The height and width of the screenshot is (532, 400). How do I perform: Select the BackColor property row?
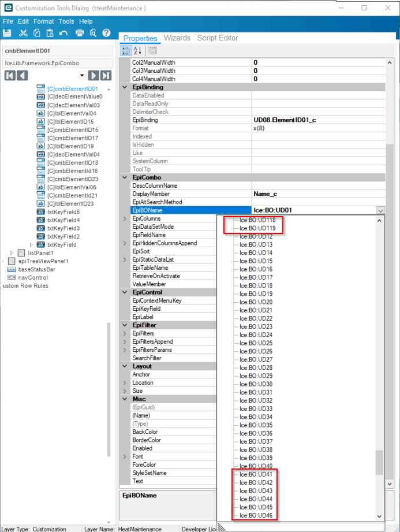click(173, 432)
